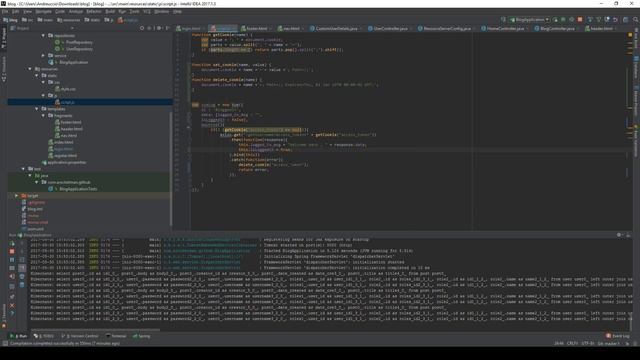Viewport: 640px width, 360px height.
Task: Switch to the login.html editor tab
Action: tap(191, 29)
